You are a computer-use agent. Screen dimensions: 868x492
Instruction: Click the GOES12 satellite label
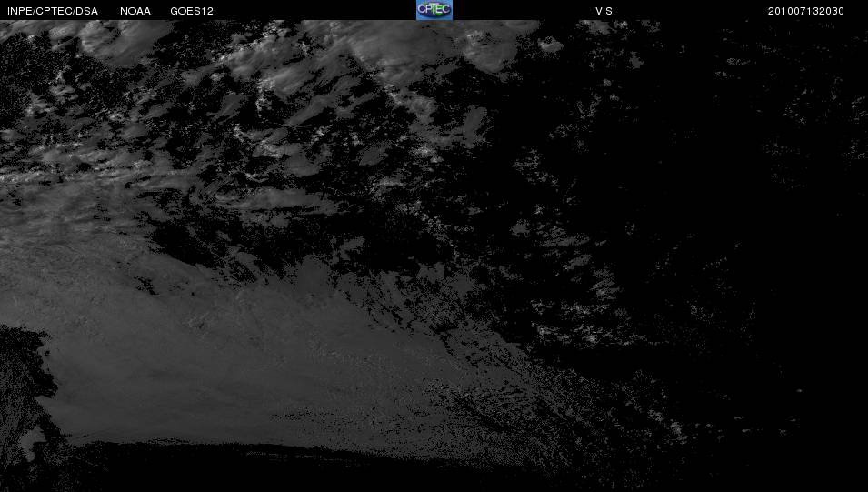(192, 11)
